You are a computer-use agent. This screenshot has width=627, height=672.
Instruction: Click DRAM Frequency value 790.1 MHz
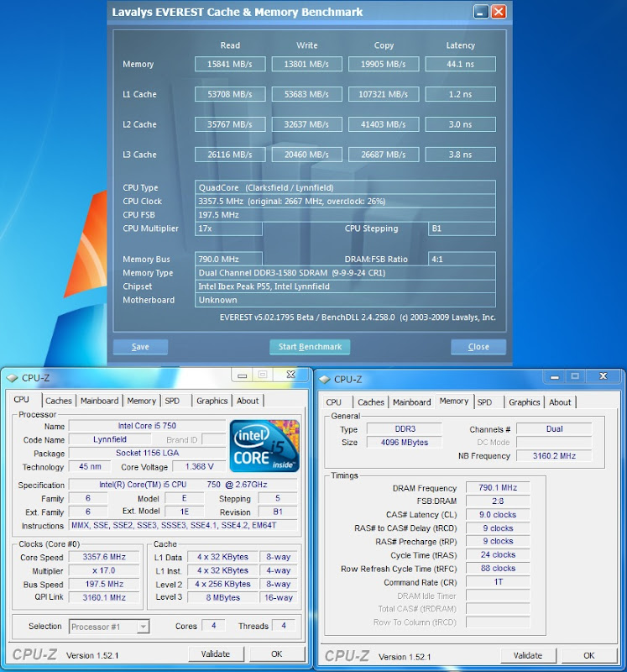coord(498,488)
